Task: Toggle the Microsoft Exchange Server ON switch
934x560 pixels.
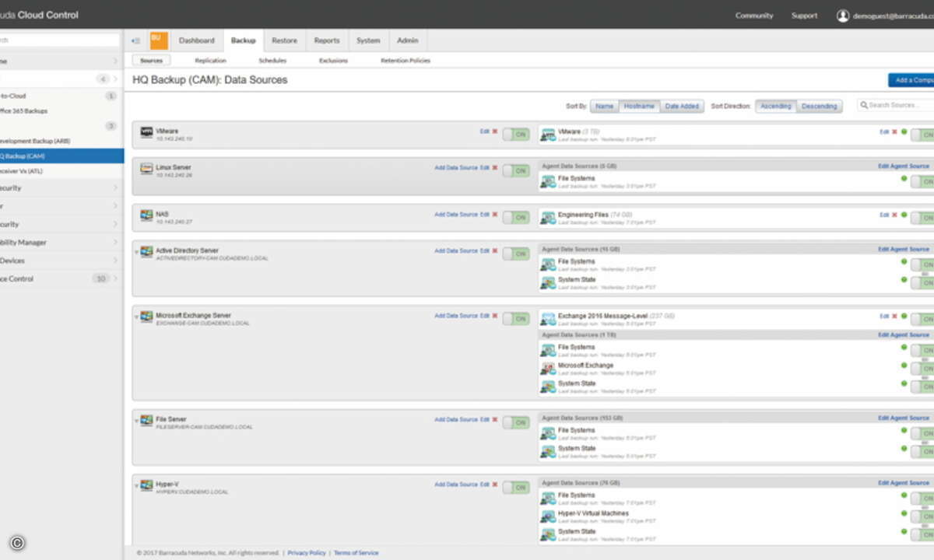Action: 515,319
